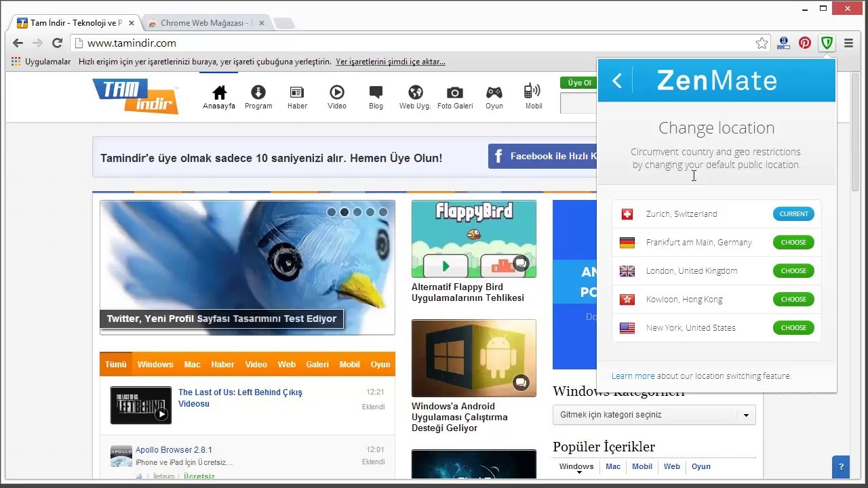Select the Windows news filter tab
This screenshot has width=868, height=488.
(x=155, y=365)
